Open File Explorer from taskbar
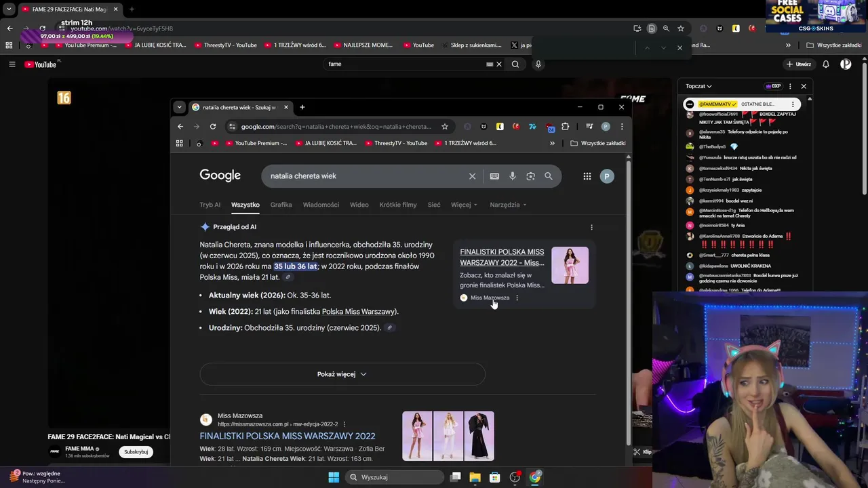Viewport: 868px width, 488px height. tap(475, 477)
